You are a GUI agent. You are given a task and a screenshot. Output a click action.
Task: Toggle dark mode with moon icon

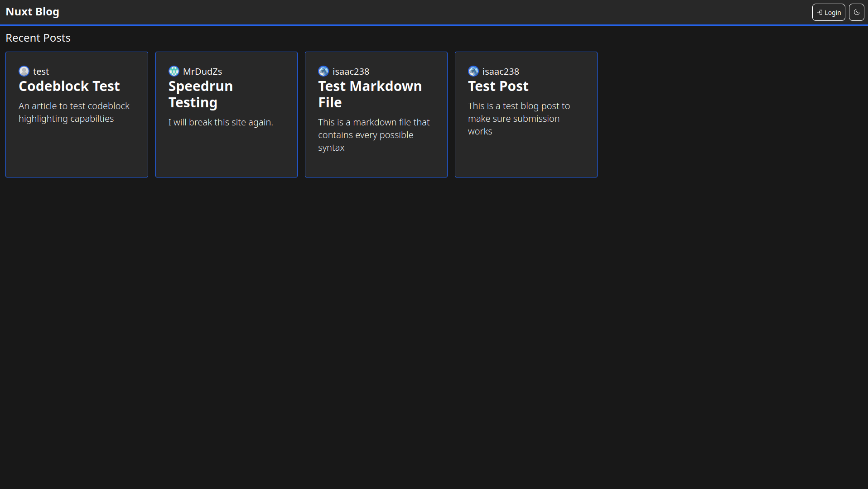click(x=856, y=12)
